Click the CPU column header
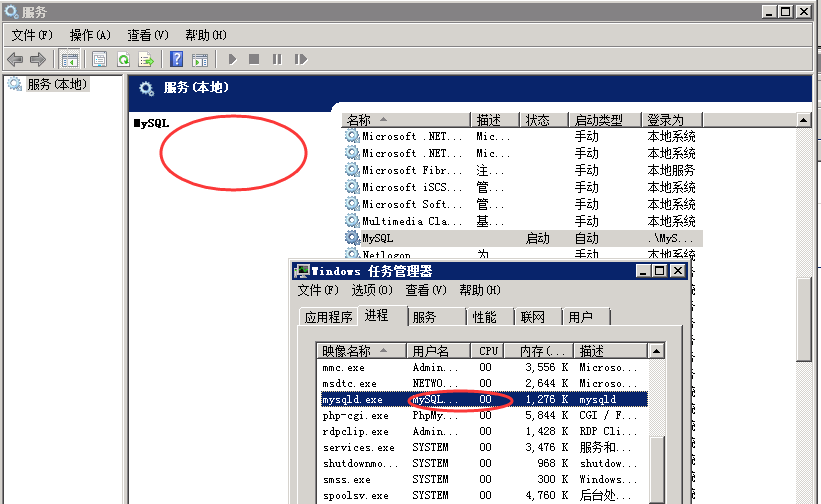 pos(488,351)
